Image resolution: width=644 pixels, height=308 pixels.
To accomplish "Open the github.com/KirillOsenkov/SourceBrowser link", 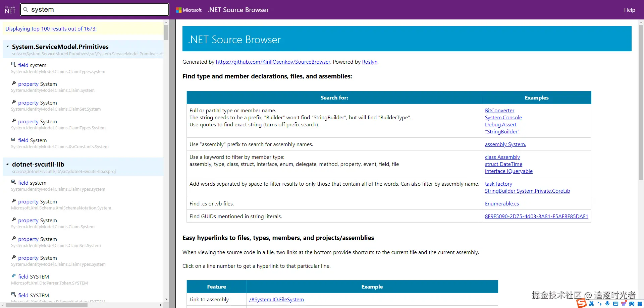I will (x=273, y=62).
